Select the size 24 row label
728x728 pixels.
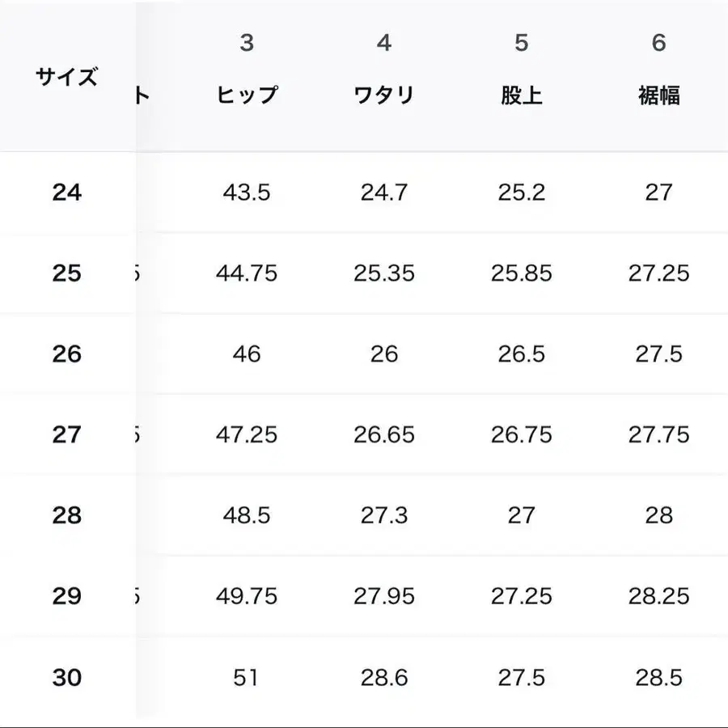[67, 193]
